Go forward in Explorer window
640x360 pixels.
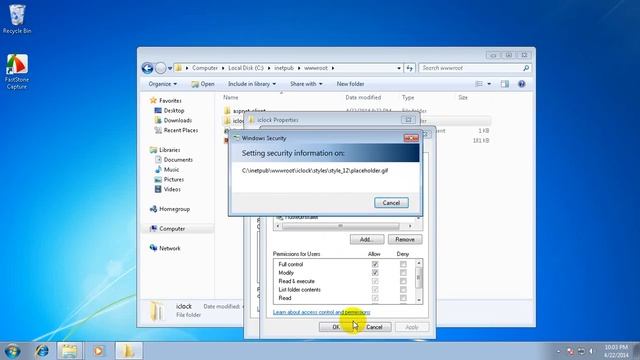(161, 68)
